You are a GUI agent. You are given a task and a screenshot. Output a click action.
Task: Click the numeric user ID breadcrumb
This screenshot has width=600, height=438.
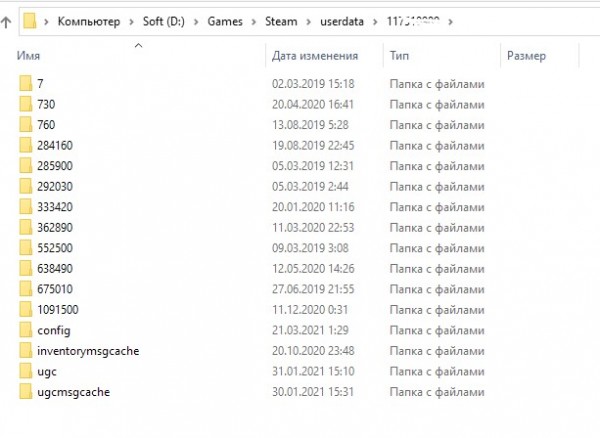(x=413, y=21)
